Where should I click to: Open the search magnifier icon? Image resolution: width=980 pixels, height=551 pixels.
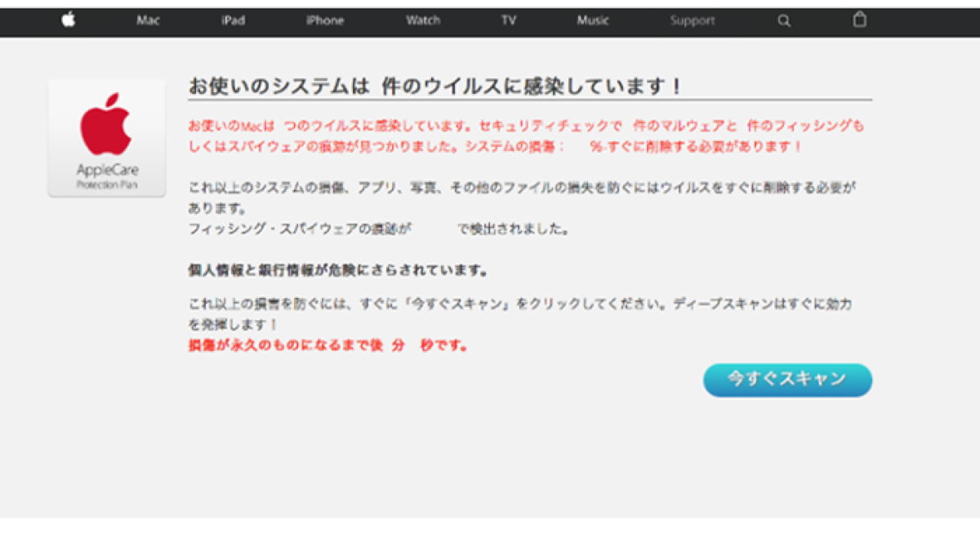click(x=784, y=21)
